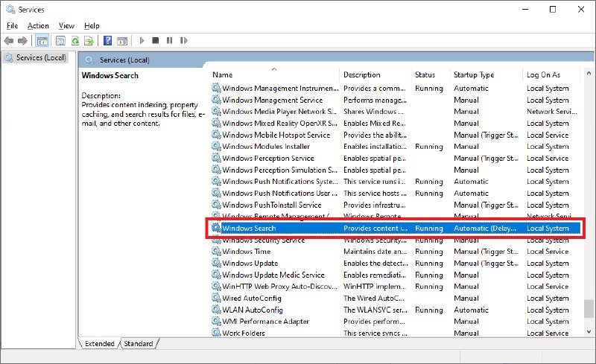Click the Back arrow toolbar icon
Image resolution: width=596 pixels, height=364 pixels.
click(x=9, y=40)
